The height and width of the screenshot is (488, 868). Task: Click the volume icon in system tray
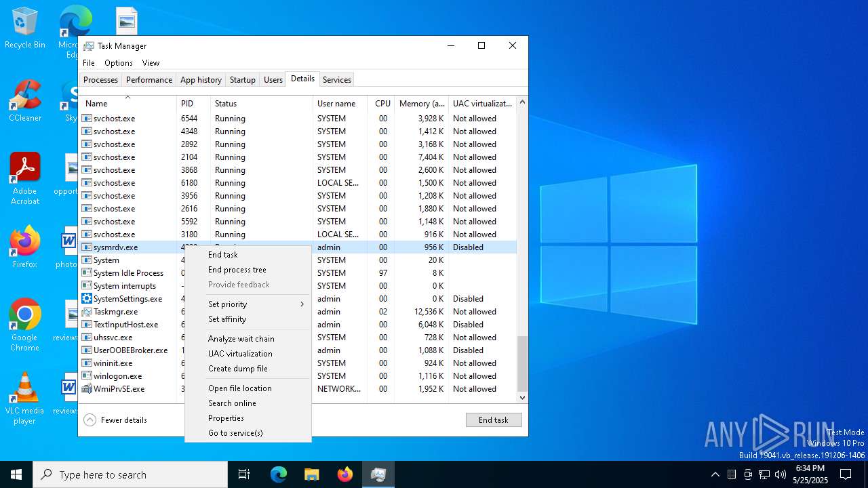coord(781,474)
